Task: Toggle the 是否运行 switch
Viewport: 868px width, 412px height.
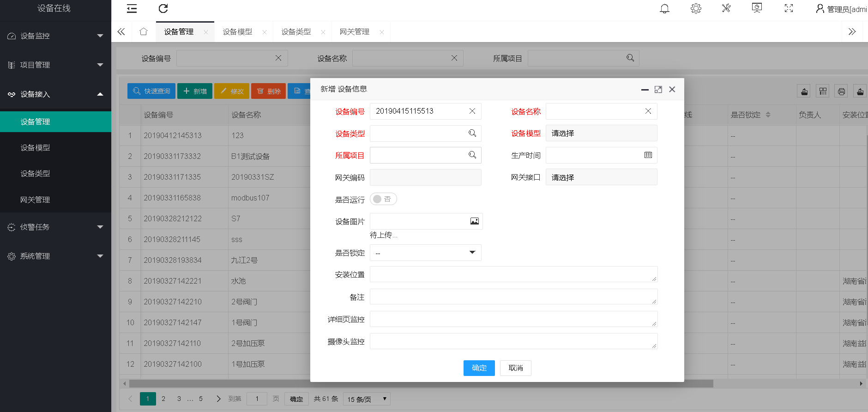Action: (x=383, y=199)
